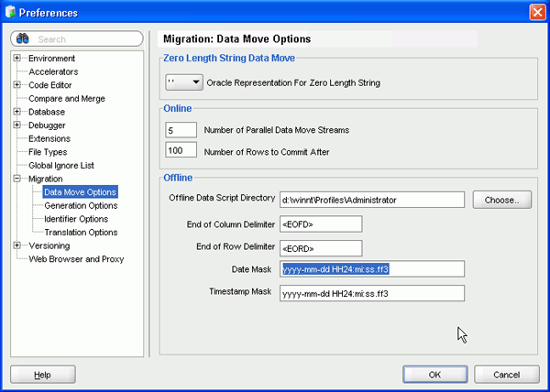550x392 pixels.
Task: Focus the Number of Parallel Streams field
Action: [181, 130]
